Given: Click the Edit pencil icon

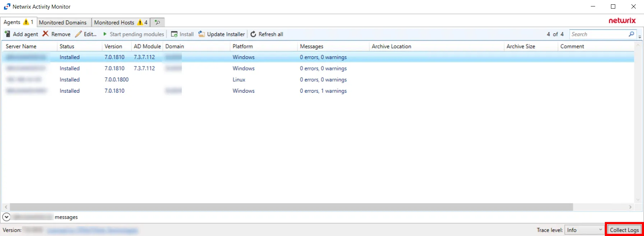Looking at the screenshot, I should [x=78, y=34].
